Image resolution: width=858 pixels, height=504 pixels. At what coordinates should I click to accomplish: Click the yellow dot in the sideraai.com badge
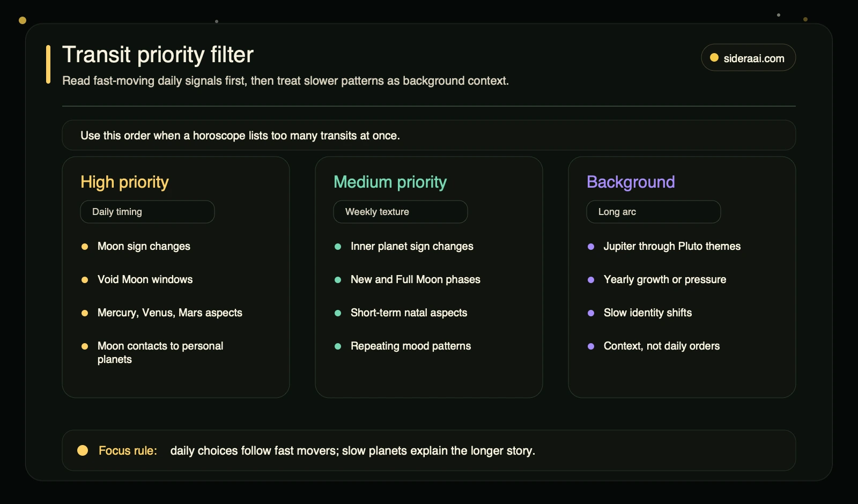(714, 58)
